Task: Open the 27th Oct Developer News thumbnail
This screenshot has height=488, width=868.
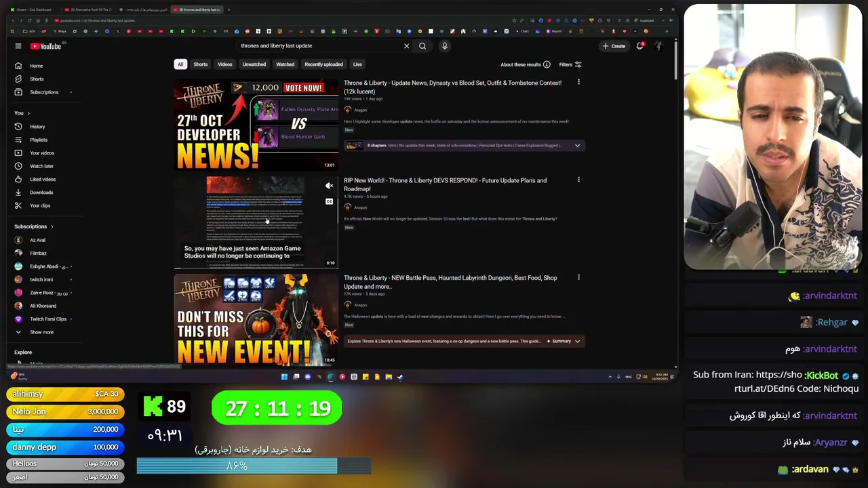Action: [256, 125]
